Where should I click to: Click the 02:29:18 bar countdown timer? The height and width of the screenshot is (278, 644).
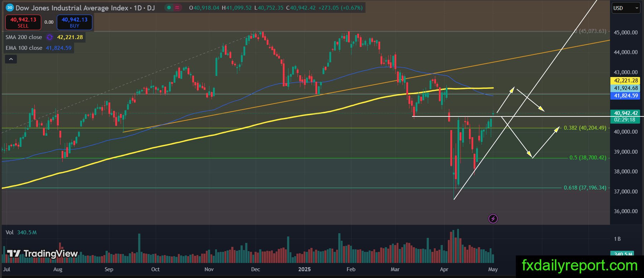pyautogui.click(x=625, y=120)
